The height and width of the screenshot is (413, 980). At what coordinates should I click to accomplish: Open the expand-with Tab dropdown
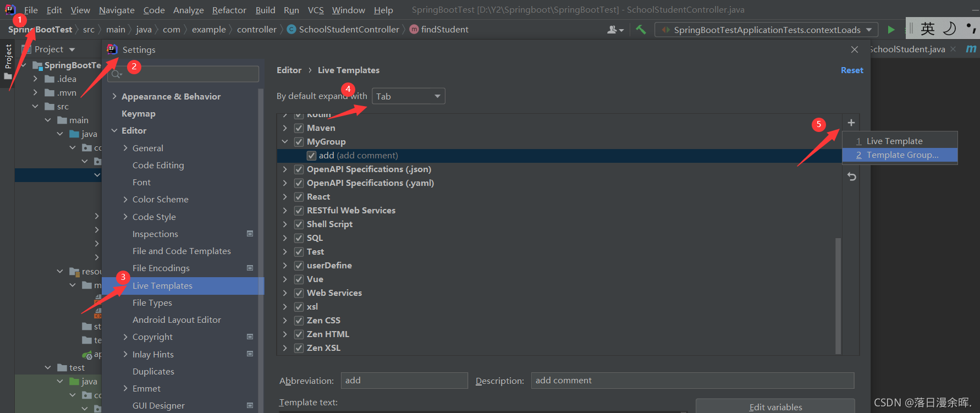[409, 96]
